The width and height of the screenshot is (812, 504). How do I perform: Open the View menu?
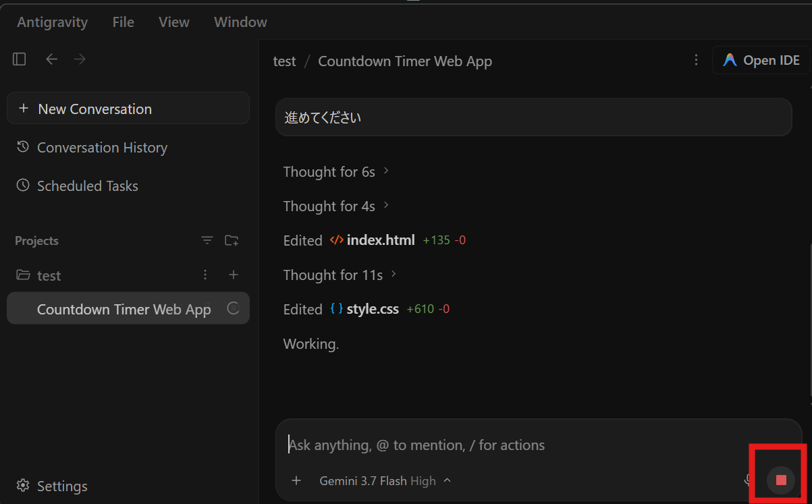(x=173, y=22)
